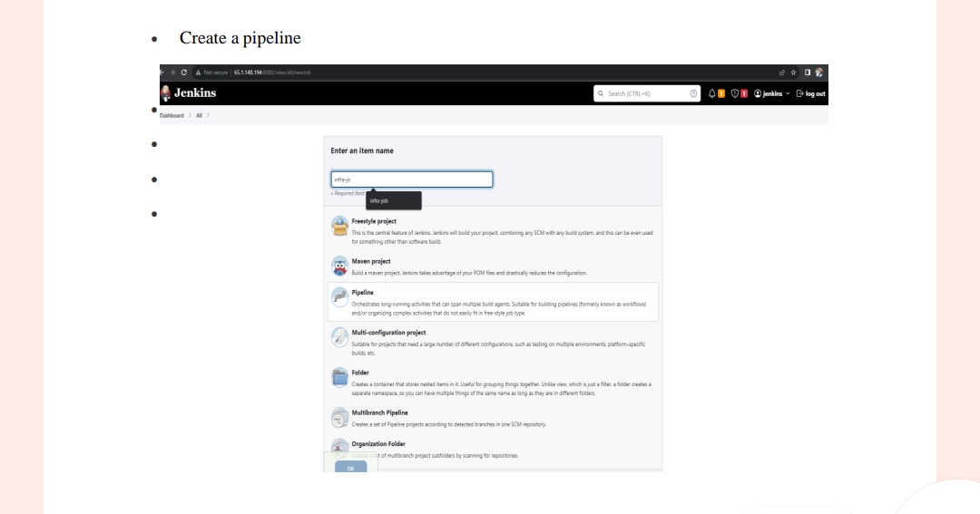The width and height of the screenshot is (980, 514).
Task: Click the Enter an item name heading
Action: [x=362, y=150]
